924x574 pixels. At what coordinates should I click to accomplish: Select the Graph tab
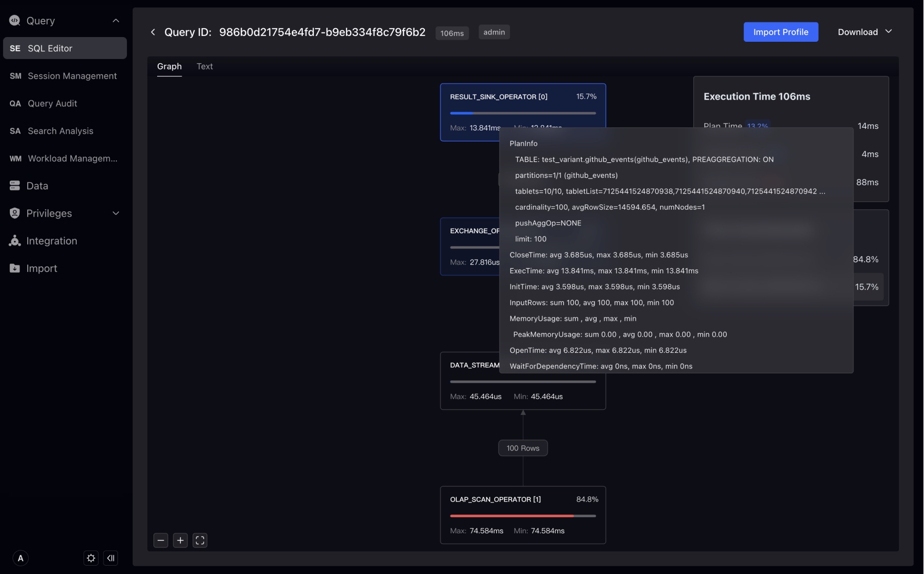tap(169, 66)
